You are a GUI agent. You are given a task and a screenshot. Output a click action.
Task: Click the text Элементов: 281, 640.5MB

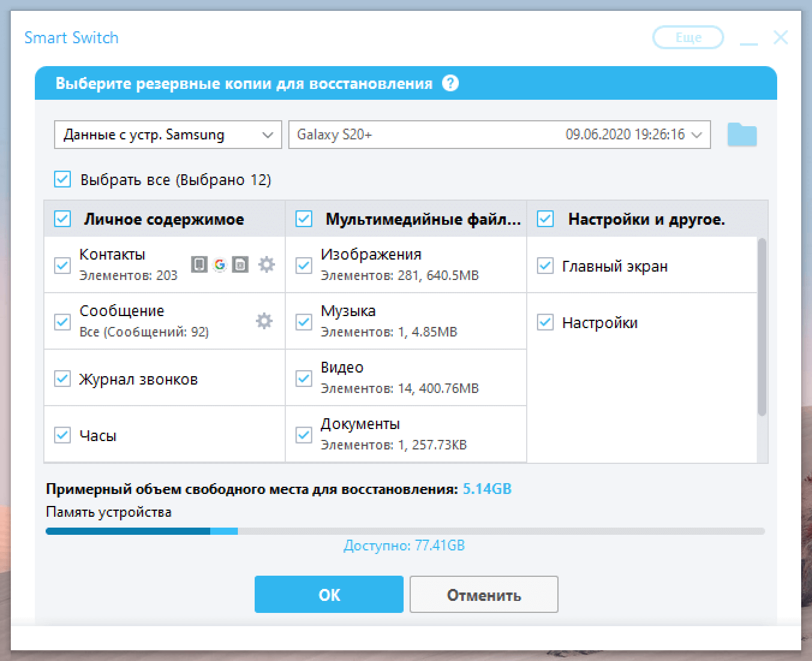coord(400,276)
